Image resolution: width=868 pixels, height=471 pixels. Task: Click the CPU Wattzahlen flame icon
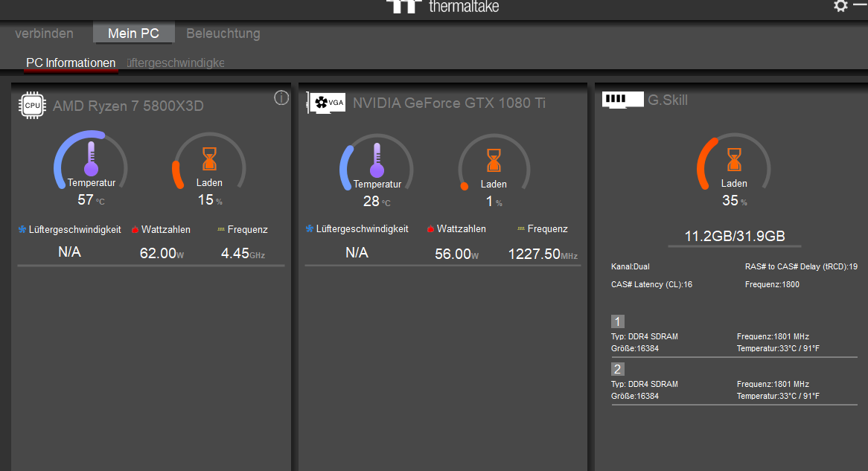pos(135,229)
